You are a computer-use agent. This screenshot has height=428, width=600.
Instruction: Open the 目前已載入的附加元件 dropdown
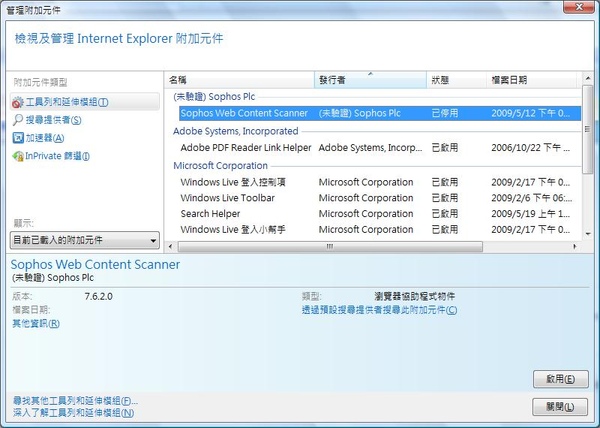pyautogui.click(x=85, y=240)
